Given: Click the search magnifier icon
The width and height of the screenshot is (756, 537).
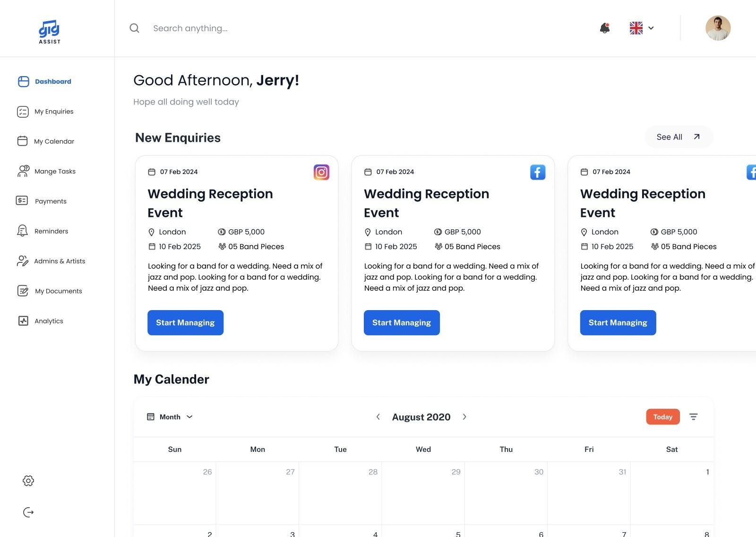Looking at the screenshot, I should click(135, 28).
